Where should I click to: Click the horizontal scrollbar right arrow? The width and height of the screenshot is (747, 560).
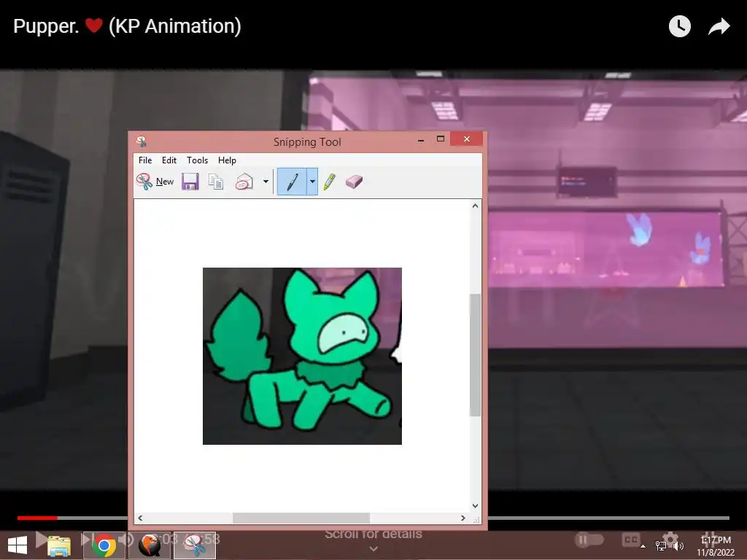pyautogui.click(x=463, y=518)
